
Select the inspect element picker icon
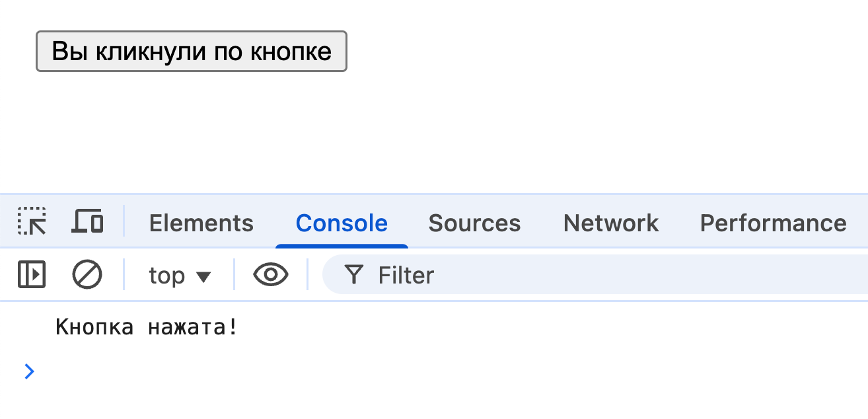click(32, 222)
